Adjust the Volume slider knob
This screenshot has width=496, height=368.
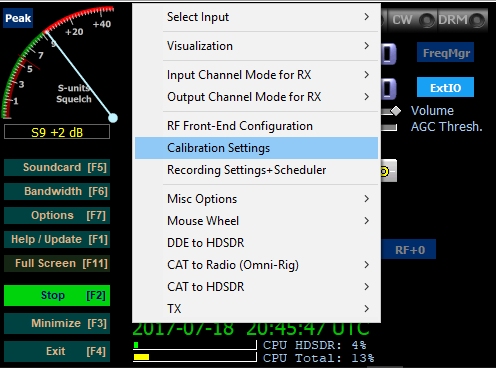point(396,111)
